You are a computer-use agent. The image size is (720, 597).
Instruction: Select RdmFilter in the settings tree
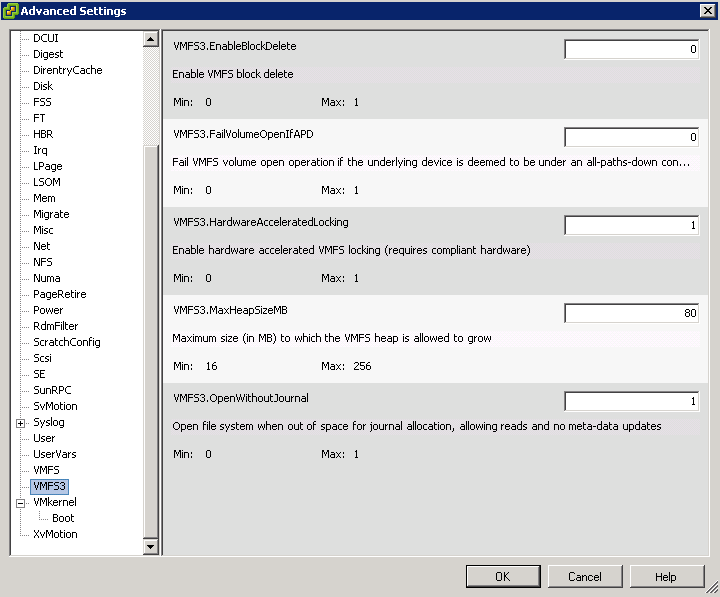pyautogui.click(x=55, y=326)
